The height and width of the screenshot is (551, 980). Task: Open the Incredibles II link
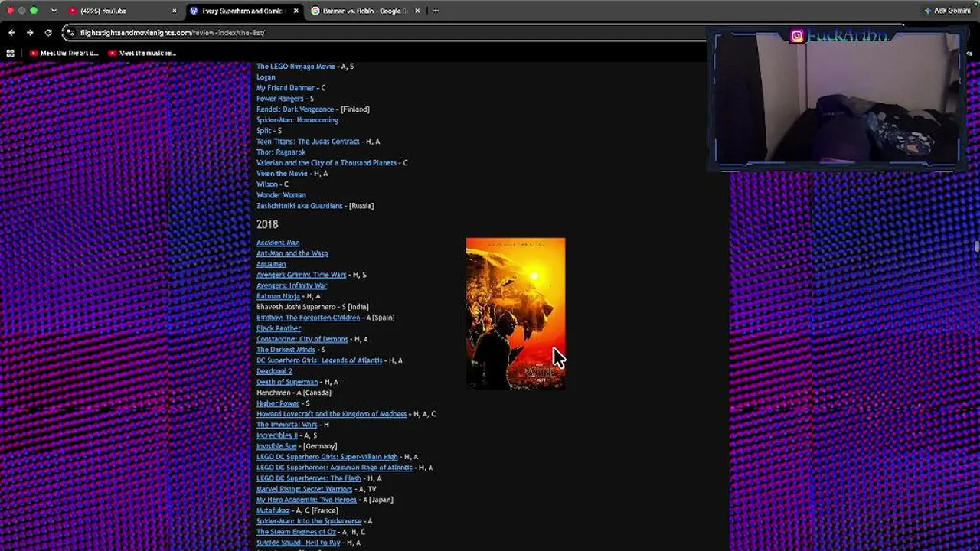(x=277, y=435)
